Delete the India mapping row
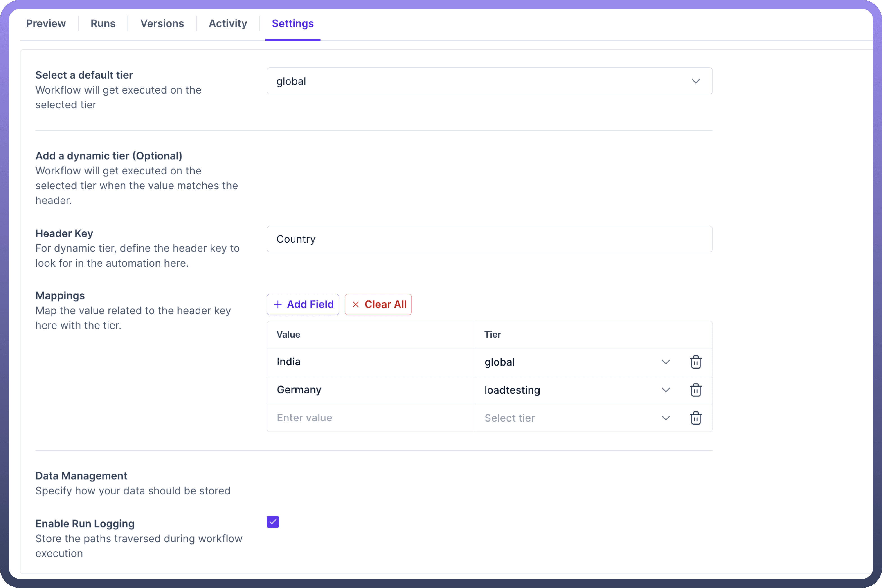Screen dimensions: 882x588 (695, 362)
